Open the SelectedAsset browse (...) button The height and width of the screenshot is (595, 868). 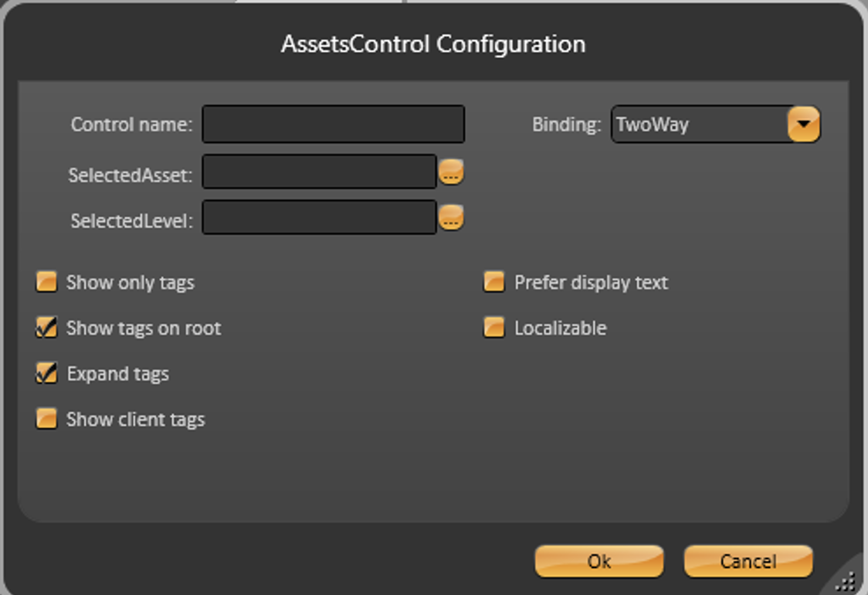point(451,172)
